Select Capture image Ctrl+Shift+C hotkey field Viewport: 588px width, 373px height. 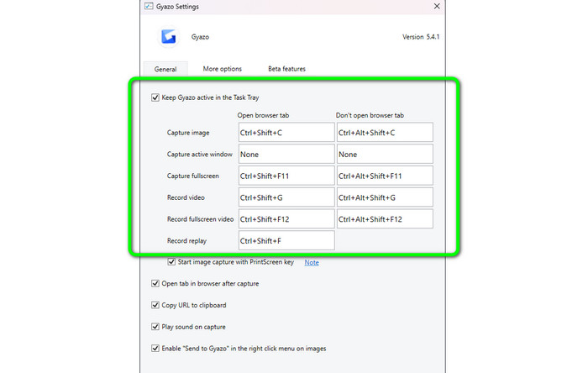(x=286, y=133)
